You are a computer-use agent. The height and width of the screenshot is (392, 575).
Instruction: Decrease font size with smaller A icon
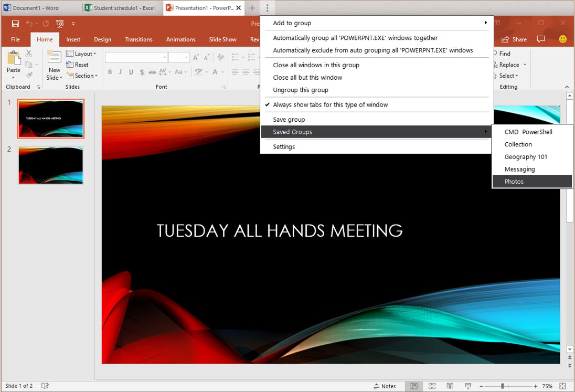coord(207,57)
